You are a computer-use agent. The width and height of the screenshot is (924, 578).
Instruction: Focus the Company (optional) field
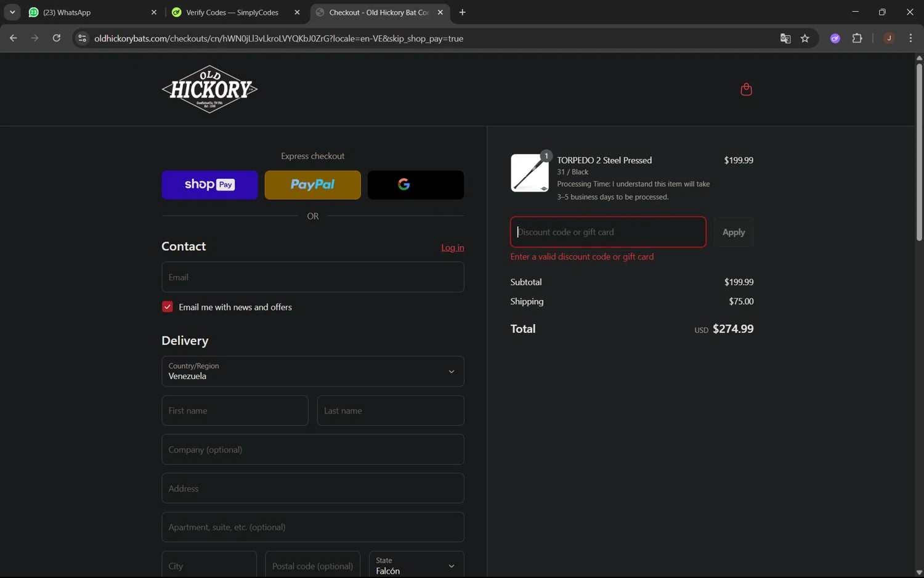(313, 450)
